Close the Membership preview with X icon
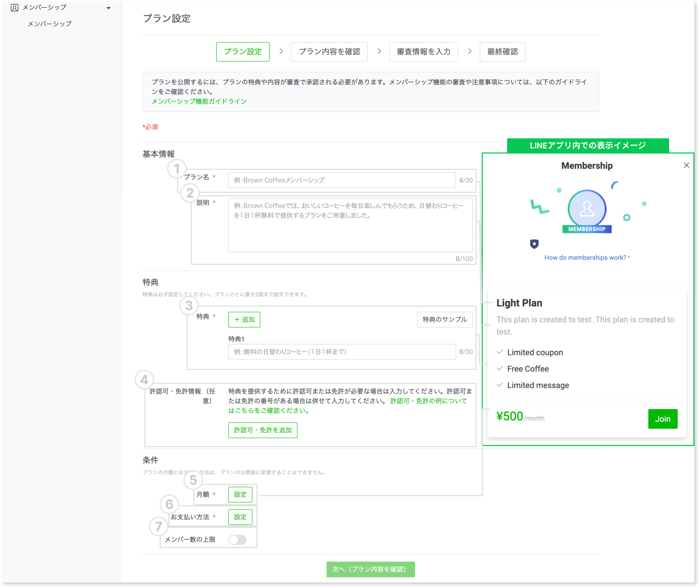 (686, 166)
